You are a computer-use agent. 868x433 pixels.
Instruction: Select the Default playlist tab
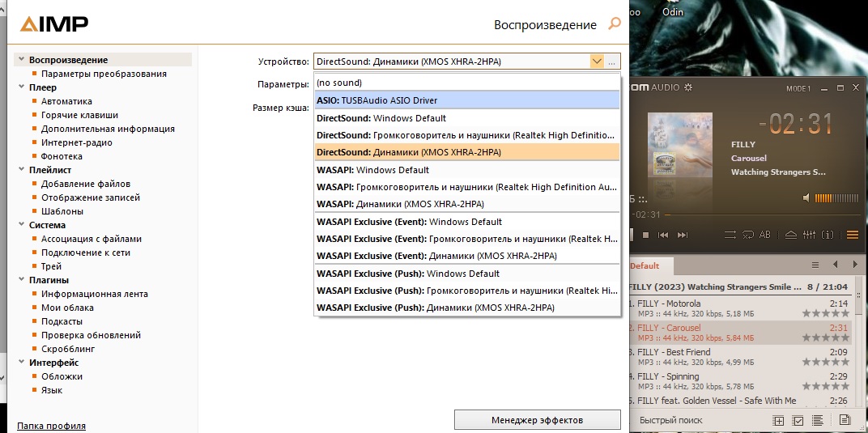click(x=652, y=266)
